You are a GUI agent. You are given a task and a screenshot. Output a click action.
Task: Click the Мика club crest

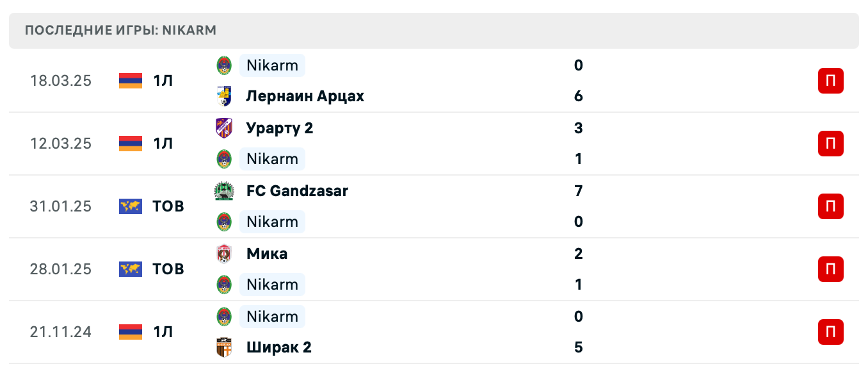coord(224,254)
